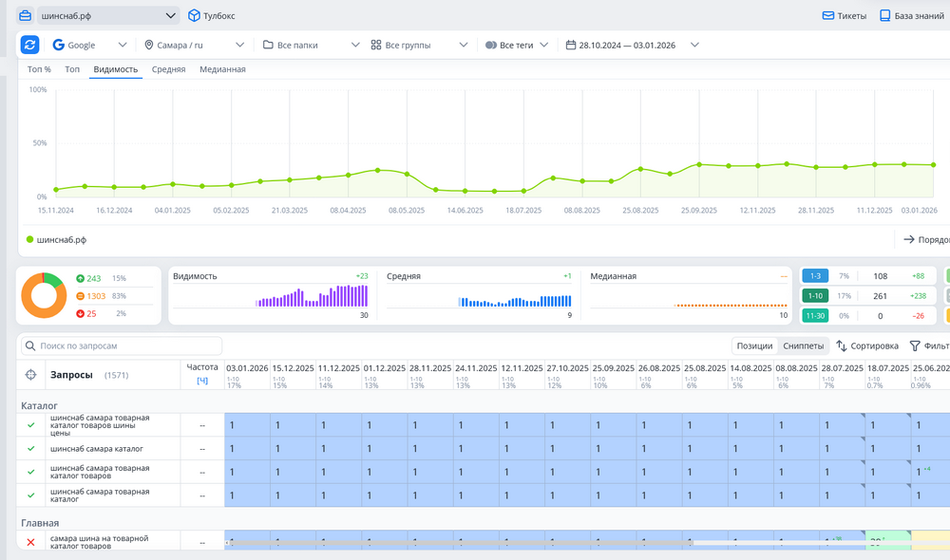Click the donut chart summary icon
Screen dimensions: 950x560
tap(44, 295)
